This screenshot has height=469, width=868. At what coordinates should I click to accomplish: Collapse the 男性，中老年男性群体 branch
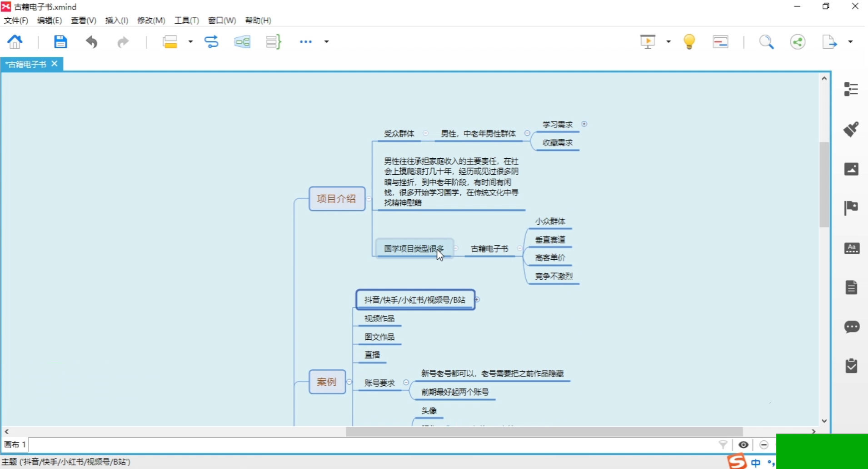527,133
